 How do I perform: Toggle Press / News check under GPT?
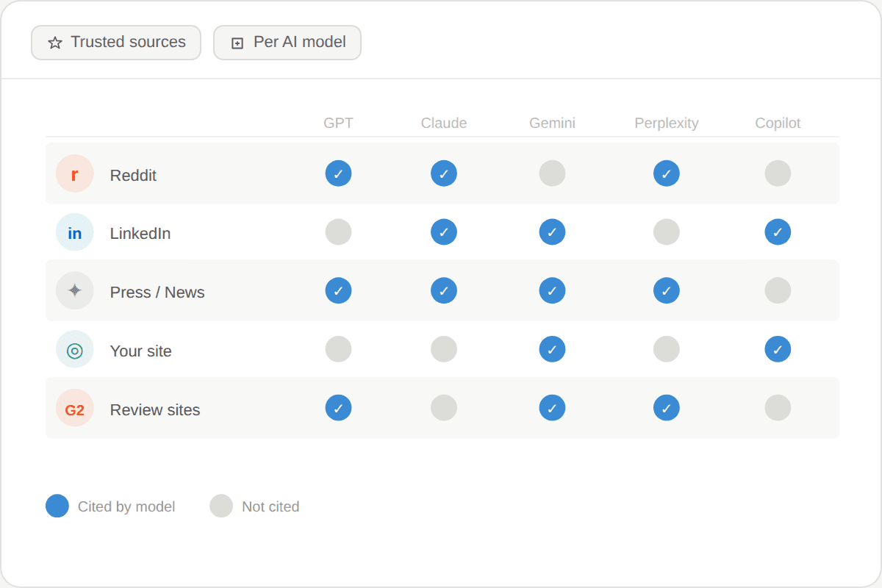coord(339,290)
